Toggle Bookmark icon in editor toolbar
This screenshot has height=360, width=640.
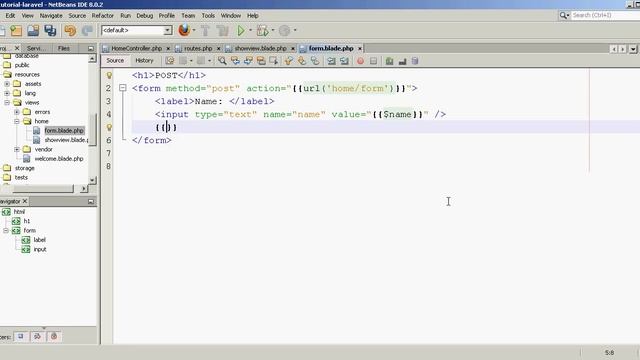coord(315,61)
